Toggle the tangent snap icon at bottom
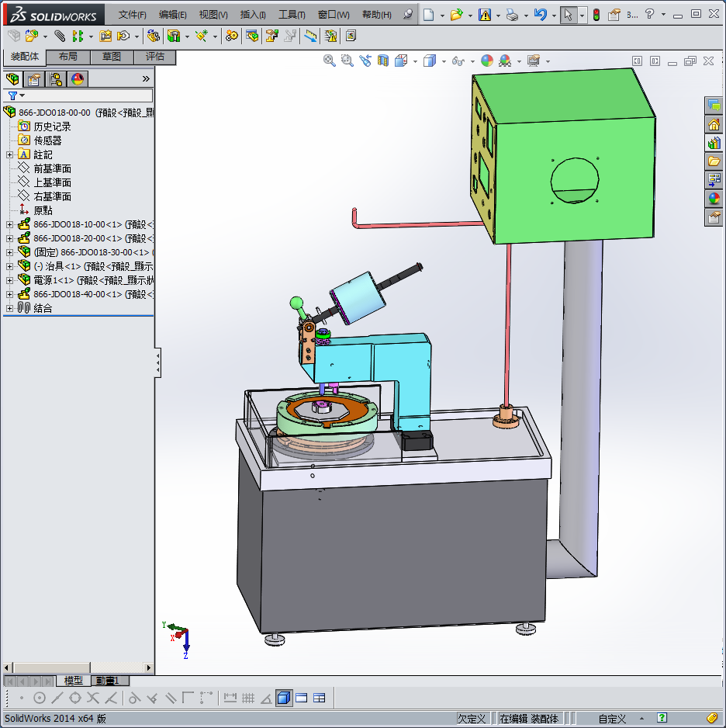 (134, 698)
